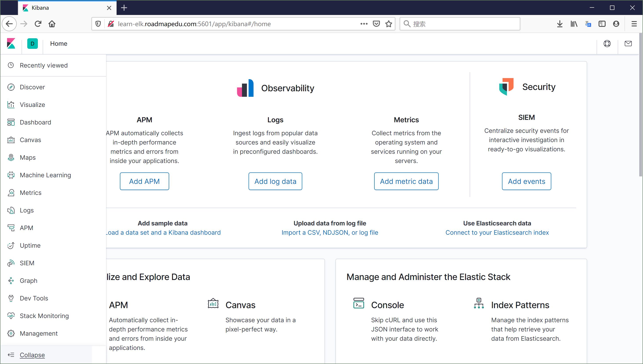Open the notifications inbox

click(x=628, y=43)
